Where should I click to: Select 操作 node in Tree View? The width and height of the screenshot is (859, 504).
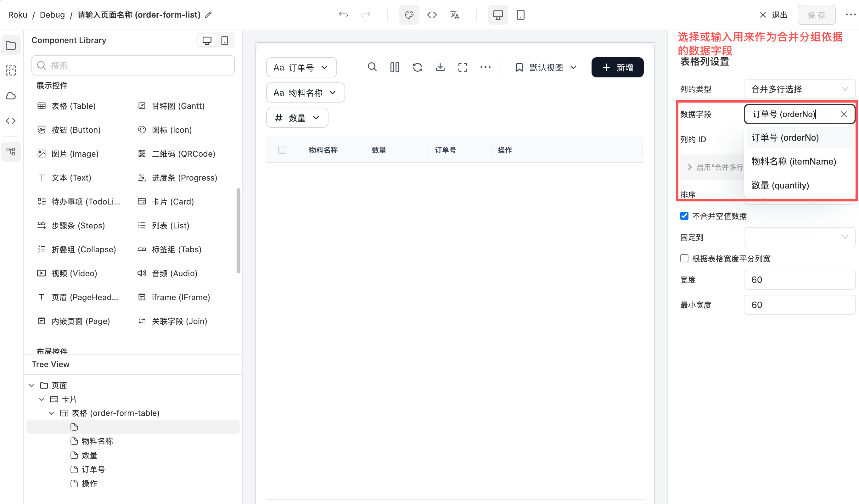[89, 484]
